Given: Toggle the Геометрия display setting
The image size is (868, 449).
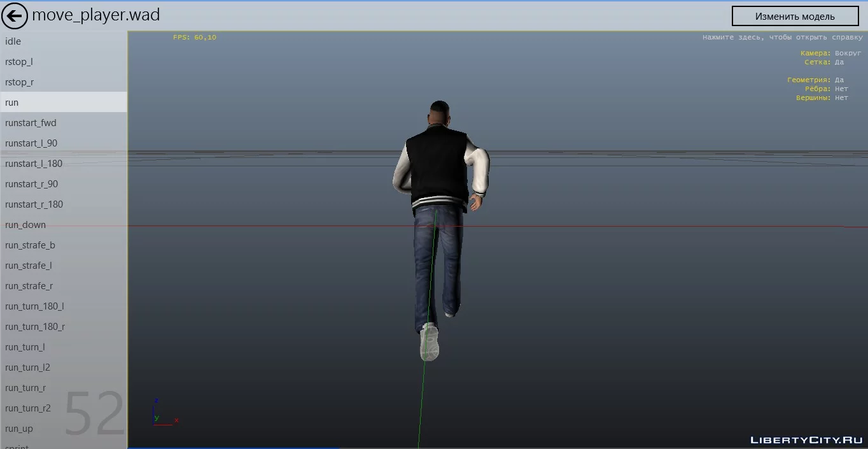Looking at the screenshot, I should 815,80.
